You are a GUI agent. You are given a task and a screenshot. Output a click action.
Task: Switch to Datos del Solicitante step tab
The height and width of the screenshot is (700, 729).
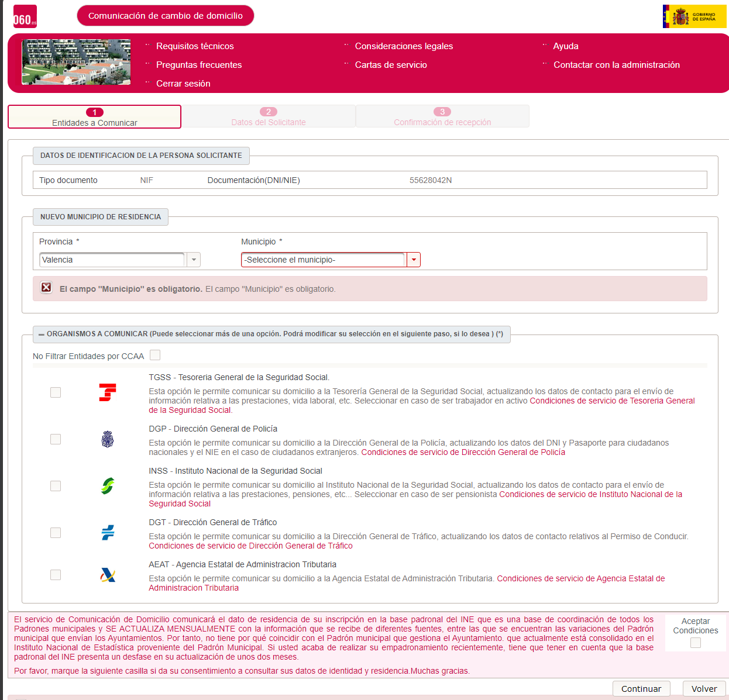pyautogui.click(x=268, y=116)
